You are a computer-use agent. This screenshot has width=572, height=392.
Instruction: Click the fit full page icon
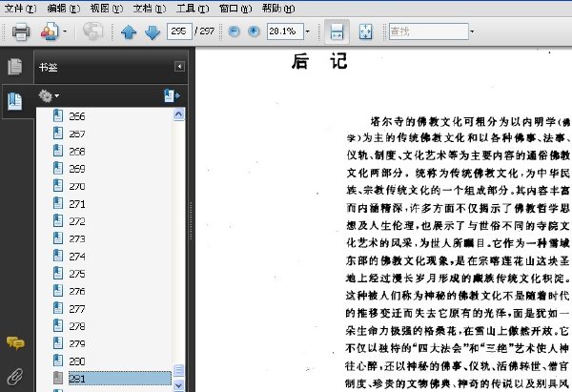[365, 31]
